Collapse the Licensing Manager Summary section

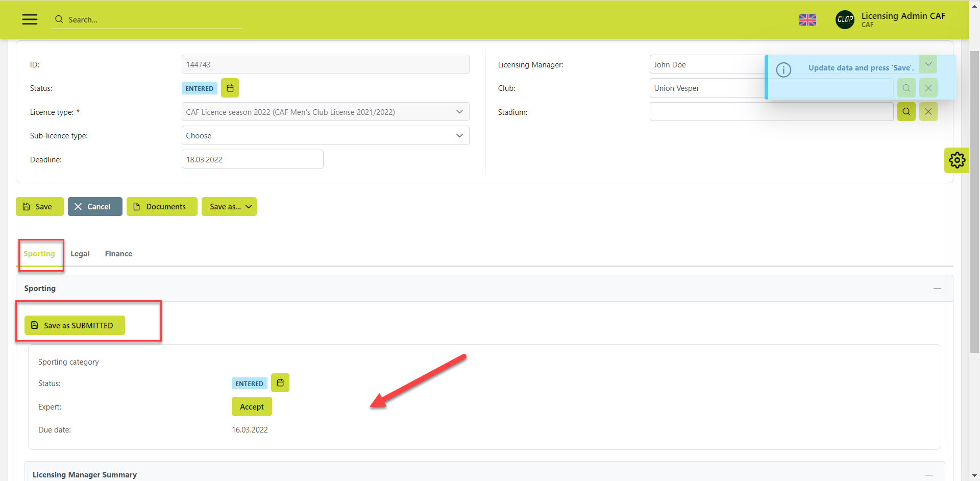(929, 475)
